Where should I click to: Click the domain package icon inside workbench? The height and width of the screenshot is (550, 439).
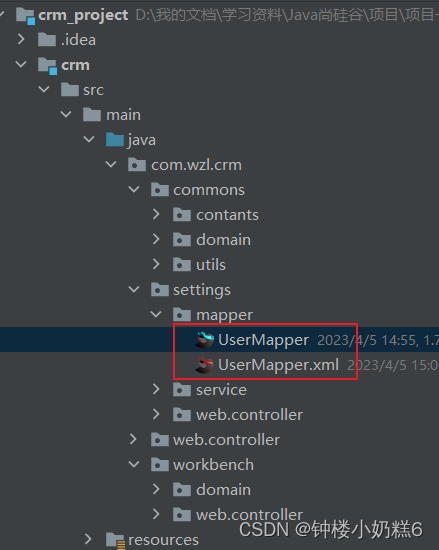click(x=182, y=490)
